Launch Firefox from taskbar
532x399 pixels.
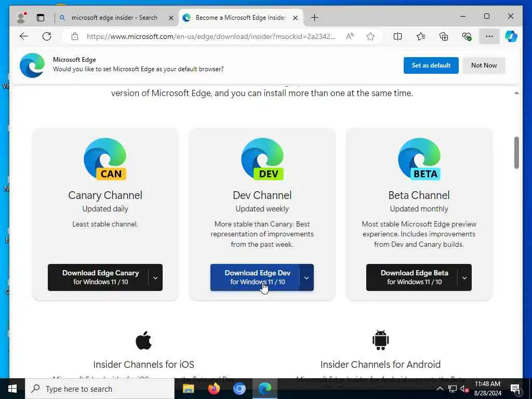point(214,389)
